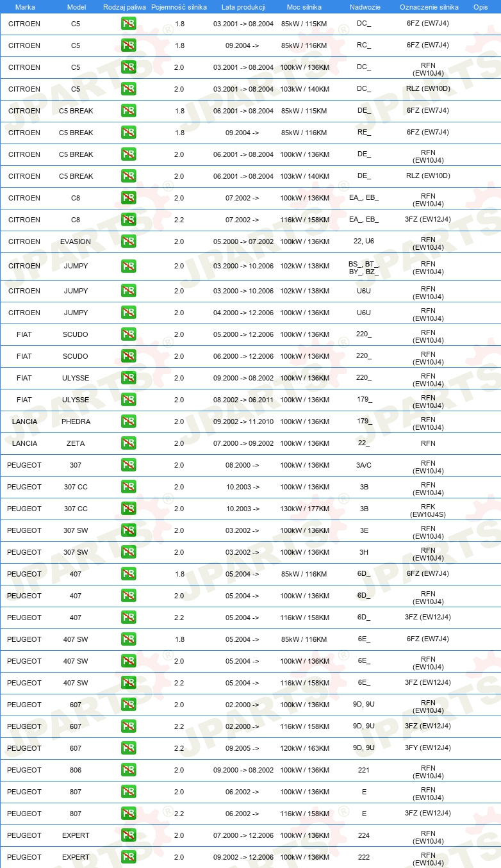Click the 3FY (EW12J4) engine code
The height and width of the screenshot is (868, 501).
[x=429, y=748]
